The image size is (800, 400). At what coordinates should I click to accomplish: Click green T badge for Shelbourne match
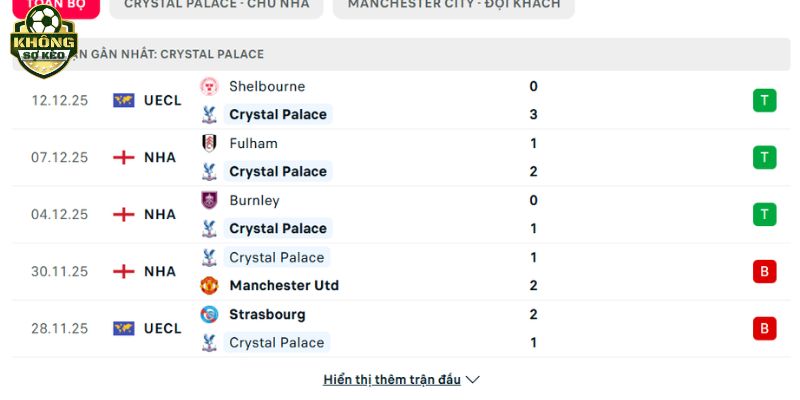[x=765, y=100]
